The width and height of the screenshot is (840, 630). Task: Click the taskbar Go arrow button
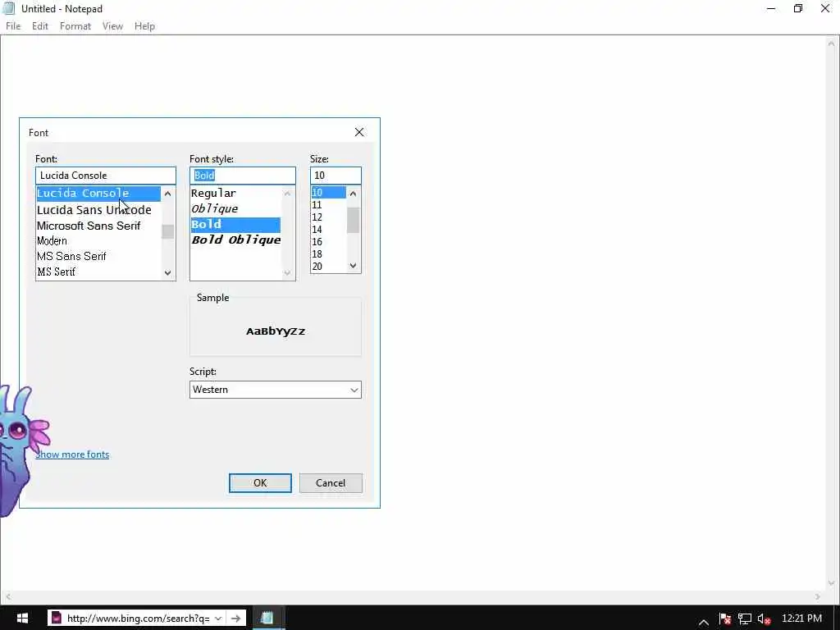pos(235,619)
